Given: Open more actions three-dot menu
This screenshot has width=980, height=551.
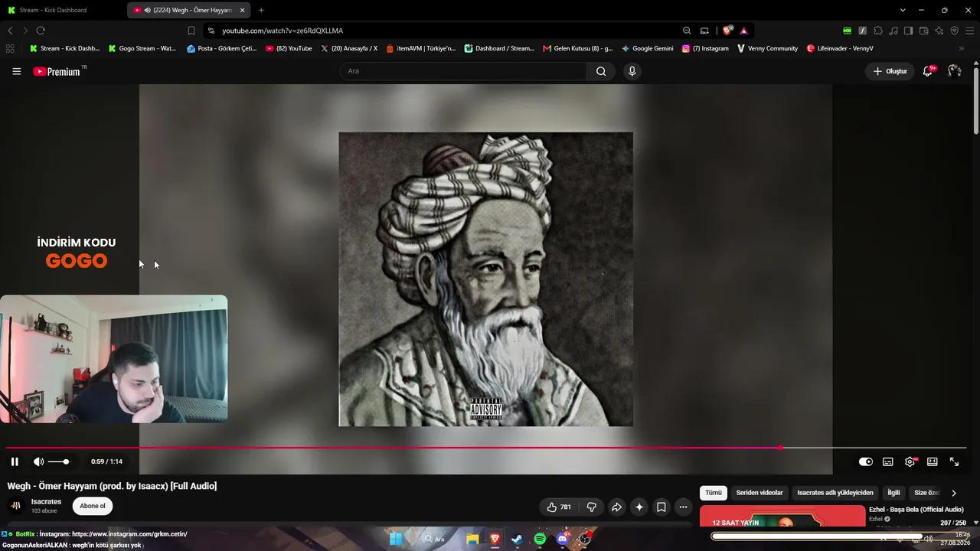Looking at the screenshot, I should (x=684, y=507).
